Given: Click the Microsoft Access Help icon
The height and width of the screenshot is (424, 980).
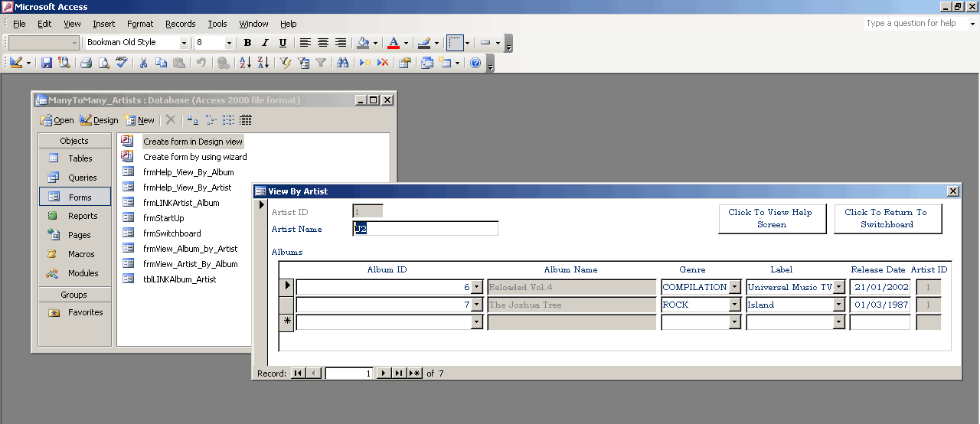Looking at the screenshot, I should (475, 64).
